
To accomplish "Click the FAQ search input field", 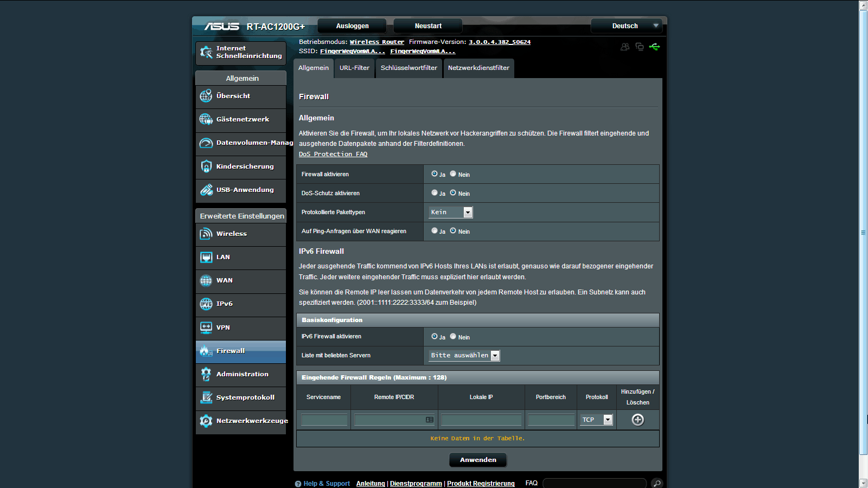I will point(595,483).
